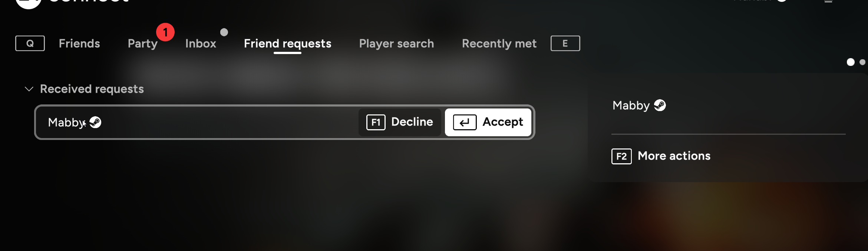
Task: Click the red notification badge on Party
Action: (x=165, y=32)
